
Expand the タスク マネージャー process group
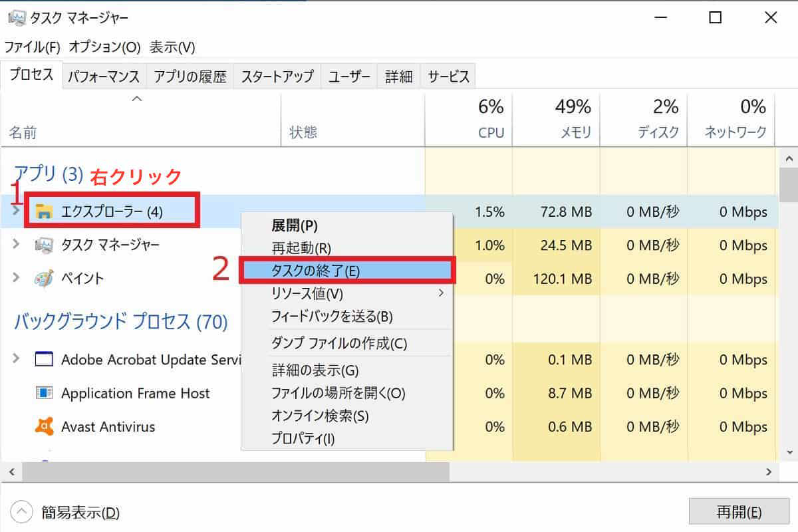click(16, 245)
